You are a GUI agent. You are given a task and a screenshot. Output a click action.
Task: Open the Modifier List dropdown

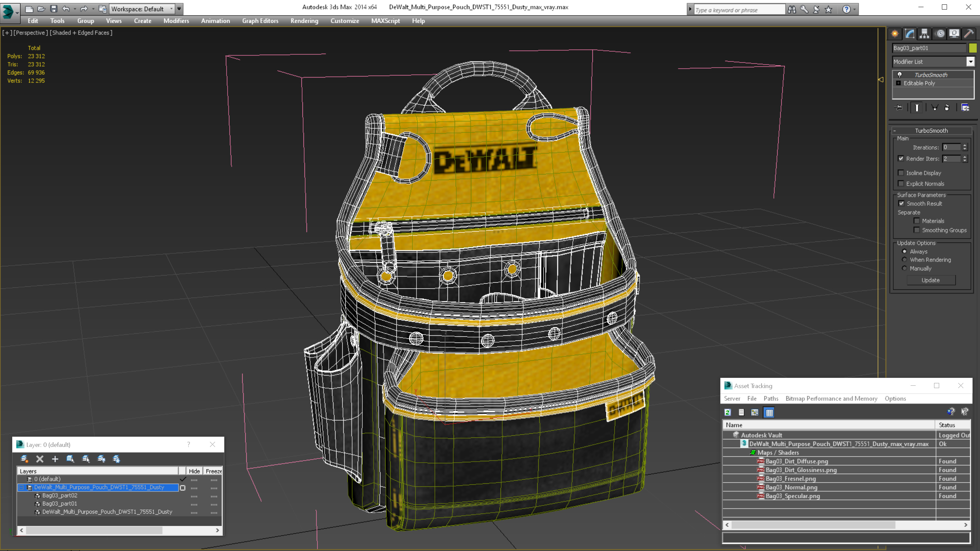(x=970, y=62)
